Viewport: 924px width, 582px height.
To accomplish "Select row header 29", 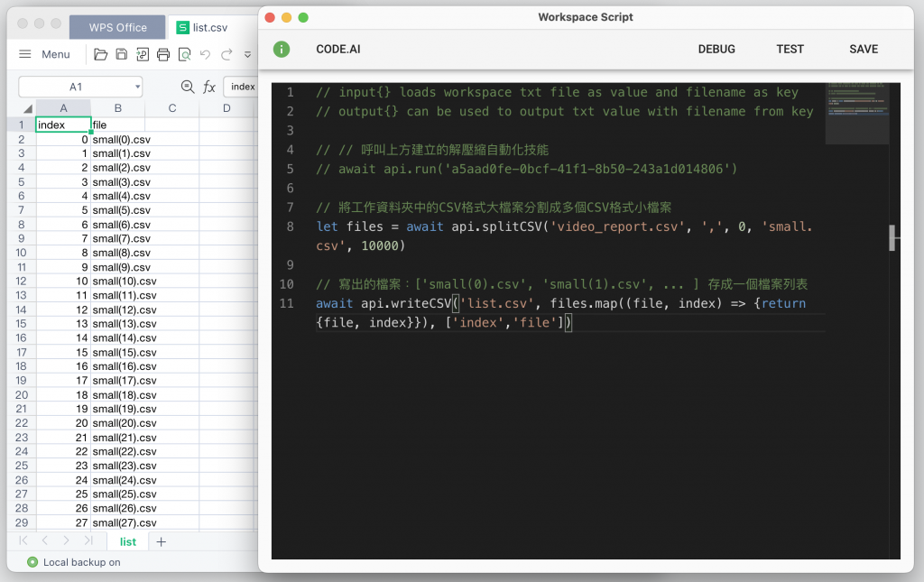I will click(22, 522).
